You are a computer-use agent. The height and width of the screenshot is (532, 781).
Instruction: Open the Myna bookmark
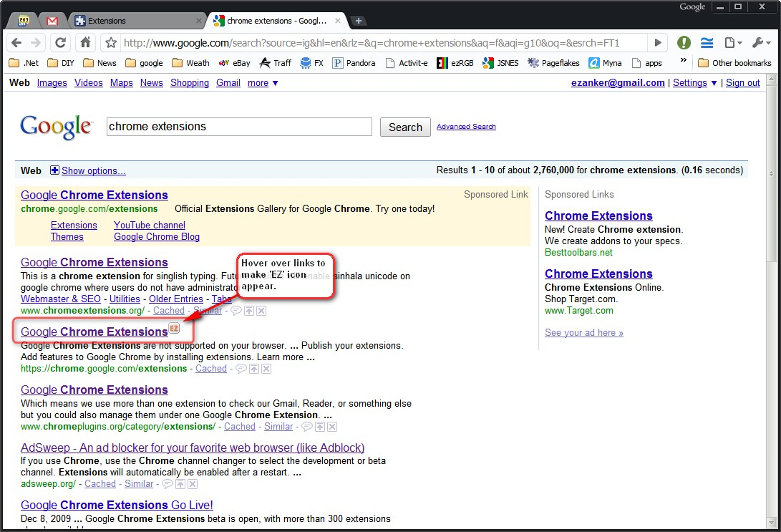[605, 63]
